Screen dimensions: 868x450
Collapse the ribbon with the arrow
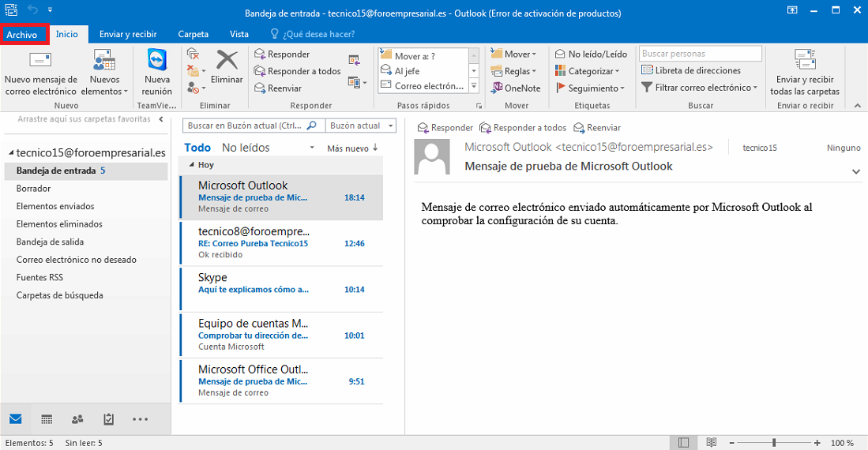(858, 105)
